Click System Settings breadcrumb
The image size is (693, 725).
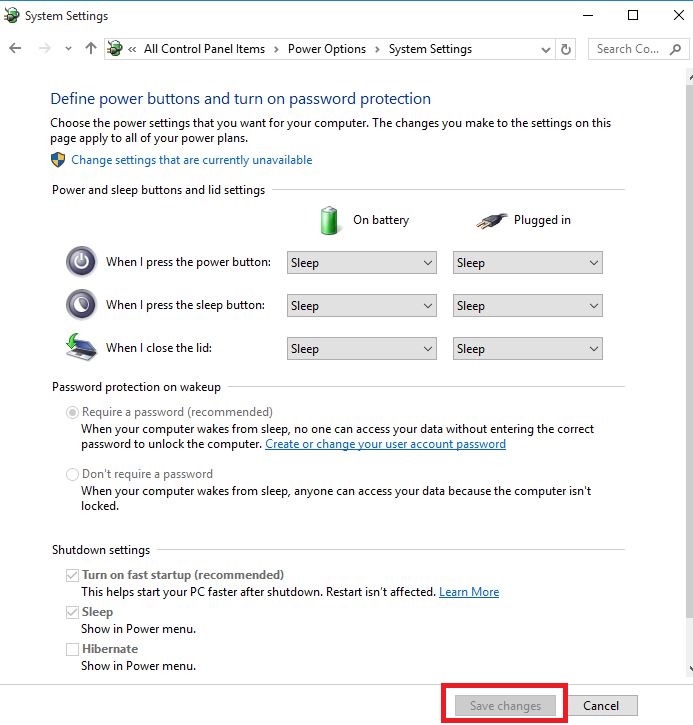tap(430, 49)
